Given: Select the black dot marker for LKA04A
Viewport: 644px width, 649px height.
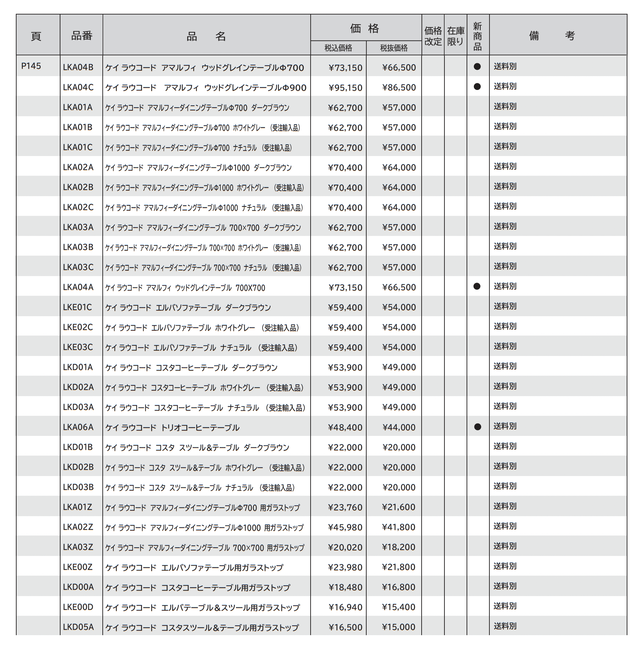Looking at the screenshot, I should [x=477, y=286].
